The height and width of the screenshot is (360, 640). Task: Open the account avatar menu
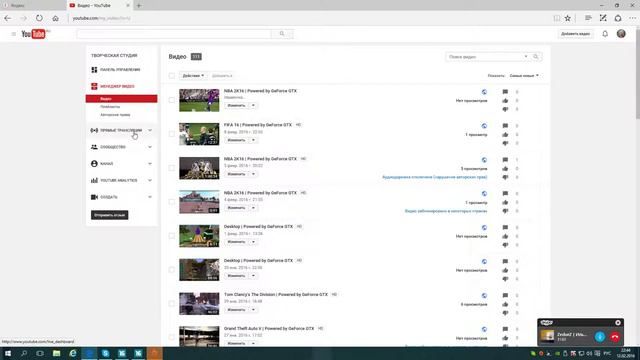621,34
